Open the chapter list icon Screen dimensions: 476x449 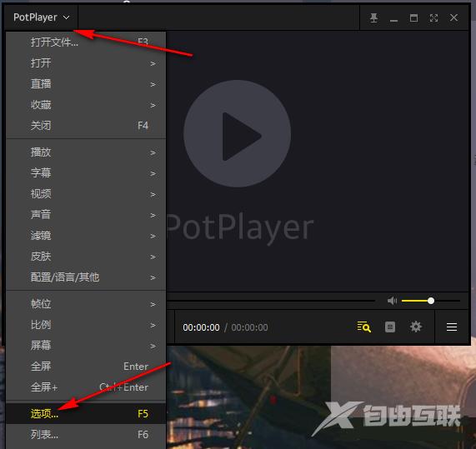(390, 327)
